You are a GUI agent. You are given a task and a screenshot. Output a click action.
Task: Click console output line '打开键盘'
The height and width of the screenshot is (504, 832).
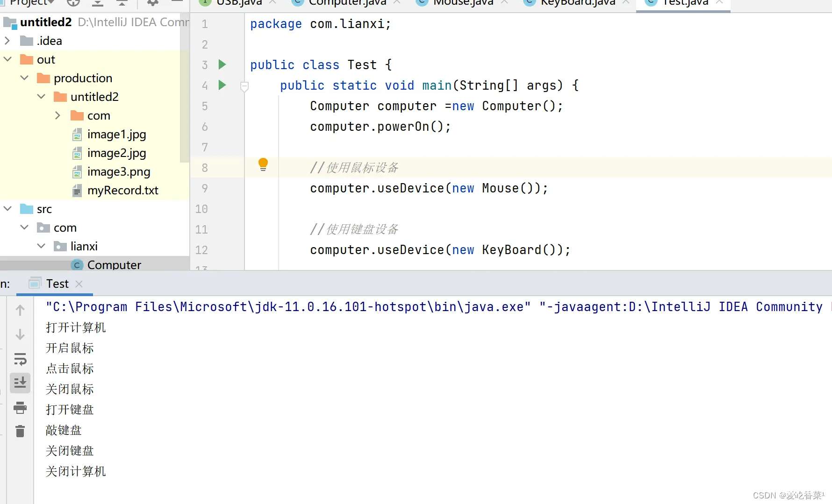click(70, 410)
